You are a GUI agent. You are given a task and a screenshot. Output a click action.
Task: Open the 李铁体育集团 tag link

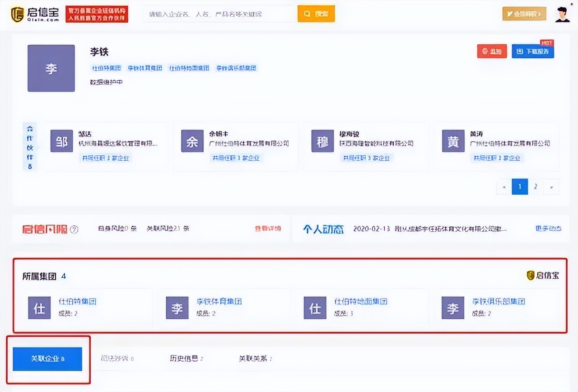pyautogui.click(x=144, y=68)
